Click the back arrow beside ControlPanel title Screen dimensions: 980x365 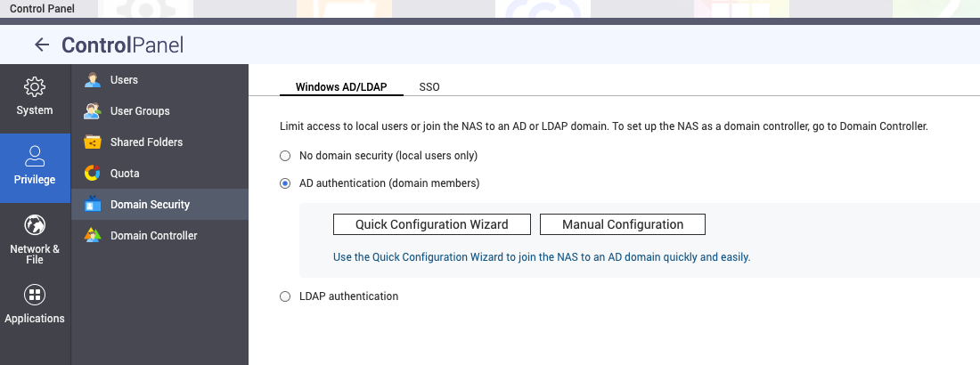41,45
